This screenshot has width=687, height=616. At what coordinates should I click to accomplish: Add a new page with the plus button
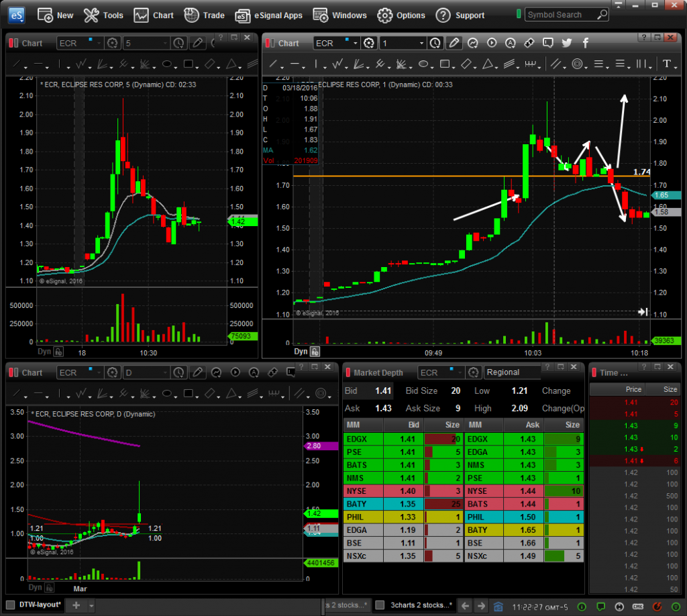pyautogui.click(x=76, y=605)
